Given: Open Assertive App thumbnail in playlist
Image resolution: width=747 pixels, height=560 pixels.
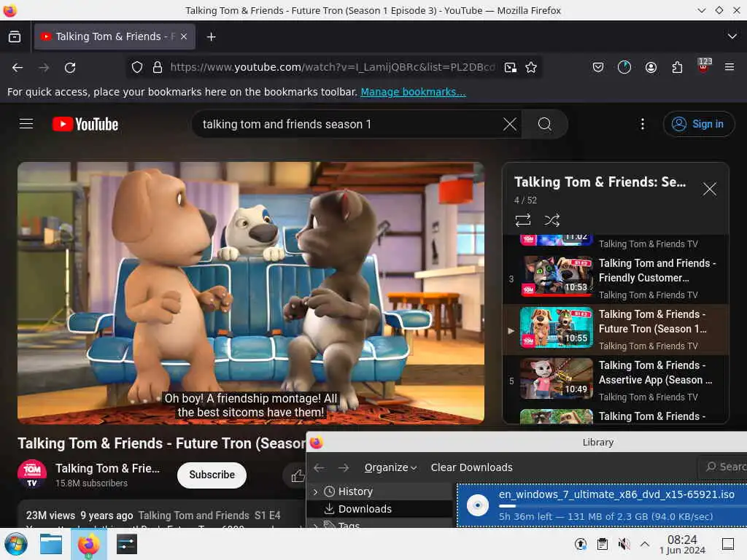Looking at the screenshot, I should pyautogui.click(x=557, y=378).
